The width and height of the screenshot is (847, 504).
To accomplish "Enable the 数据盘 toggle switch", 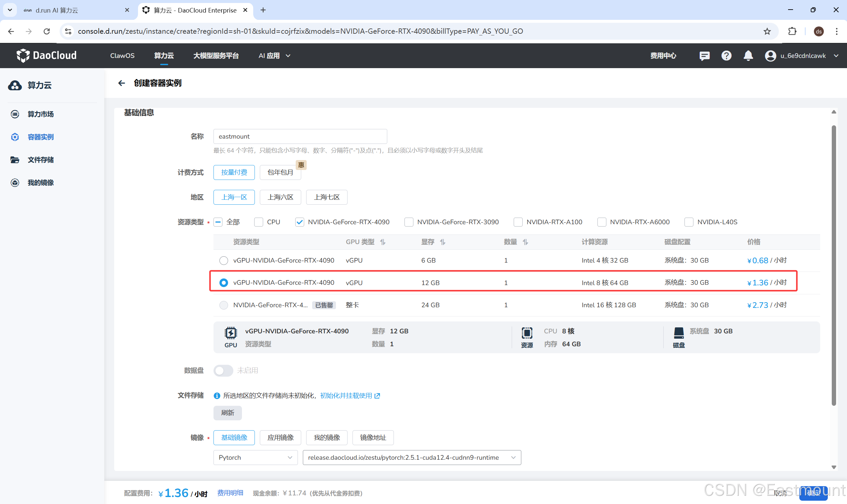I will pyautogui.click(x=223, y=370).
